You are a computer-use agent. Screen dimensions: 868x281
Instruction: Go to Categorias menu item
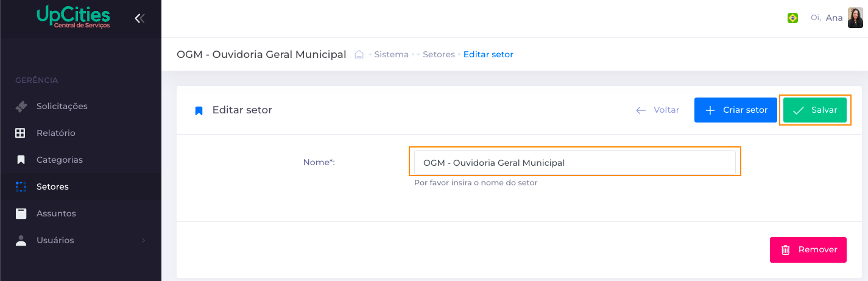click(x=80, y=160)
